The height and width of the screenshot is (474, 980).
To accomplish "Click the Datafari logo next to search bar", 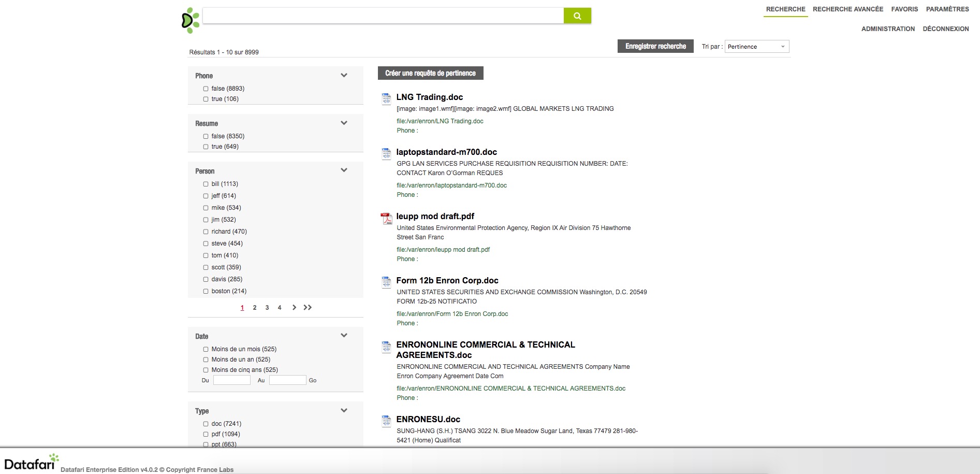I will (x=191, y=21).
